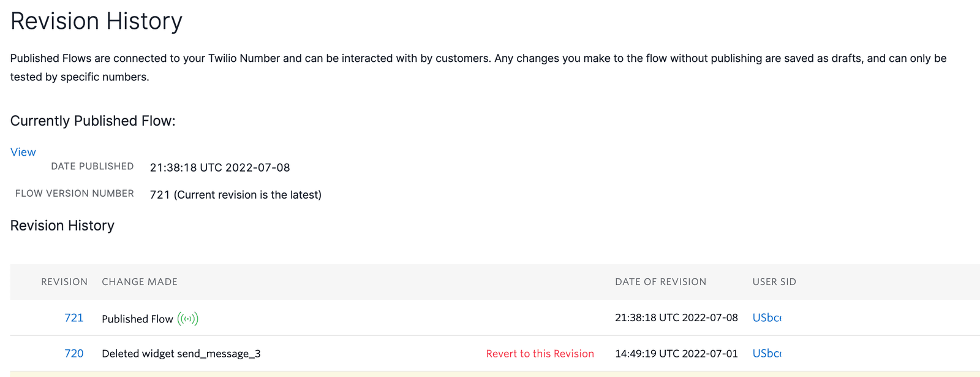Click the Revision History section heading
This screenshot has height=377, width=980.
click(x=62, y=225)
